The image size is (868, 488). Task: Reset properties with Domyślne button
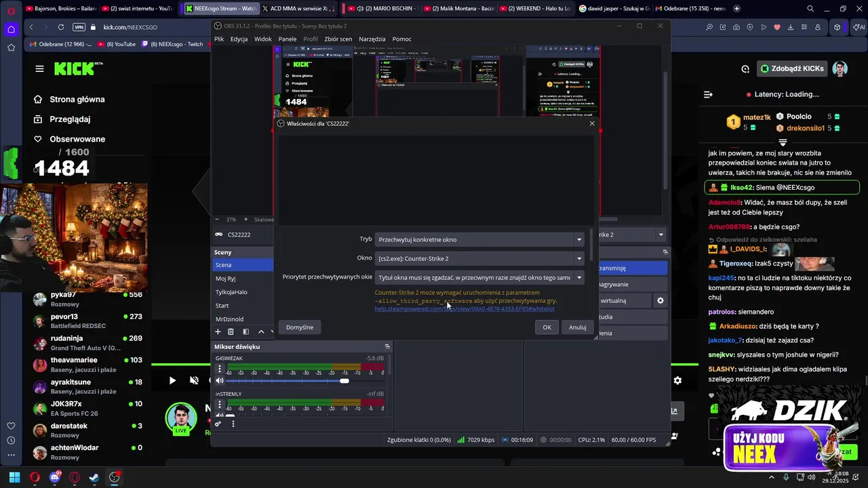point(300,327)
